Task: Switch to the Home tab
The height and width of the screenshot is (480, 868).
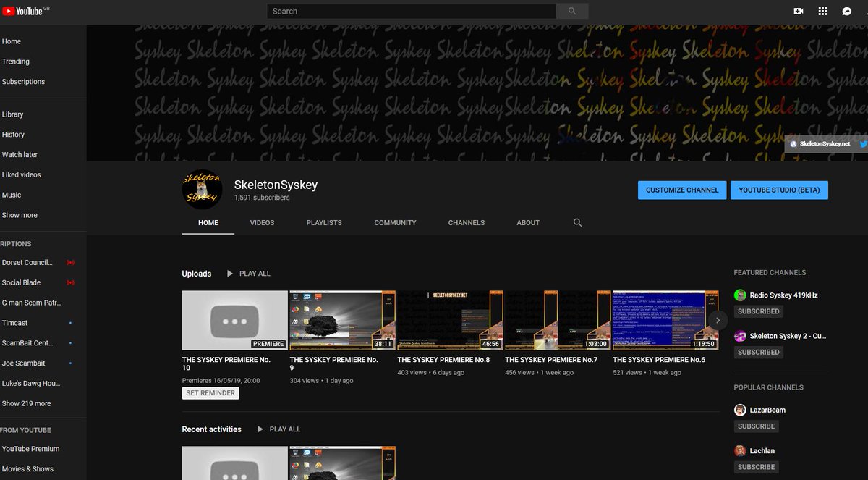Action: click(x=208, y=223)
